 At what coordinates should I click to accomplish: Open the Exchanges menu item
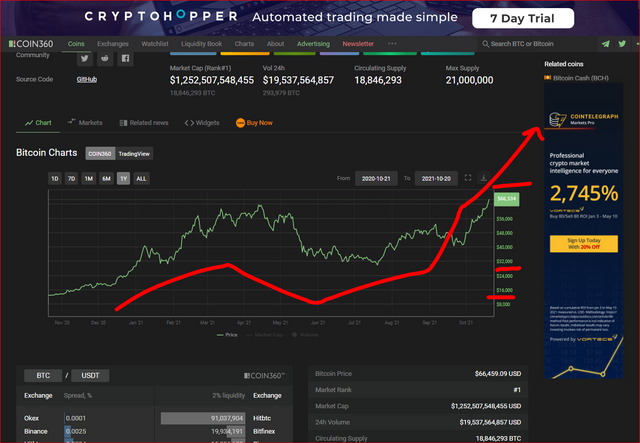(113, 44)
